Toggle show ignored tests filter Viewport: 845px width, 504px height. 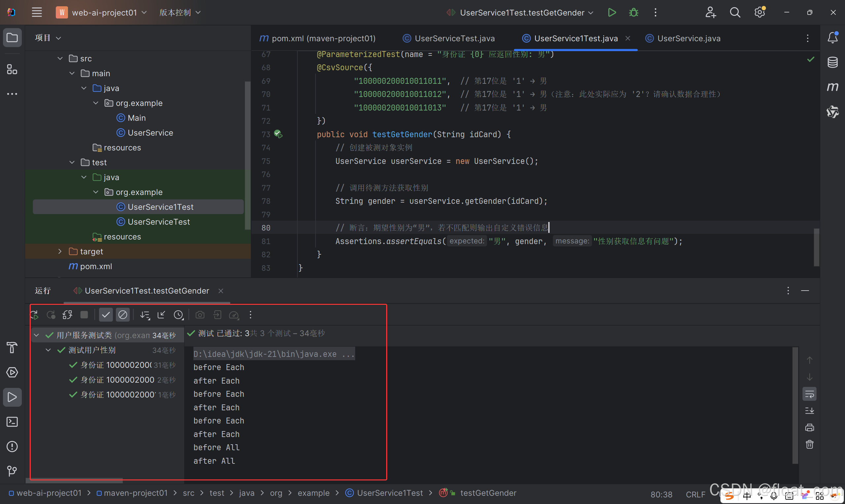click(123, 315)
